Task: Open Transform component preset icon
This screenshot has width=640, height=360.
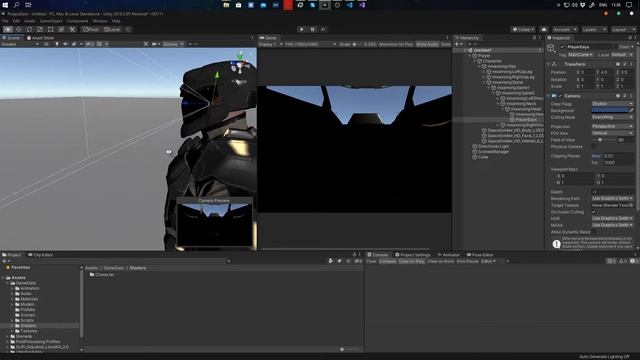Action: pyautogui.click(x=624, y=64)
